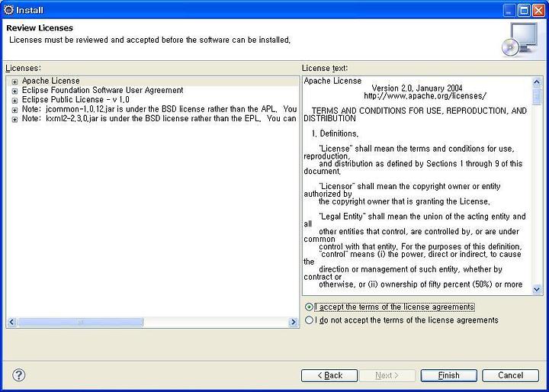Maximize the Install window
Screen dimensions: 549x392
click(x=524, y=11)
